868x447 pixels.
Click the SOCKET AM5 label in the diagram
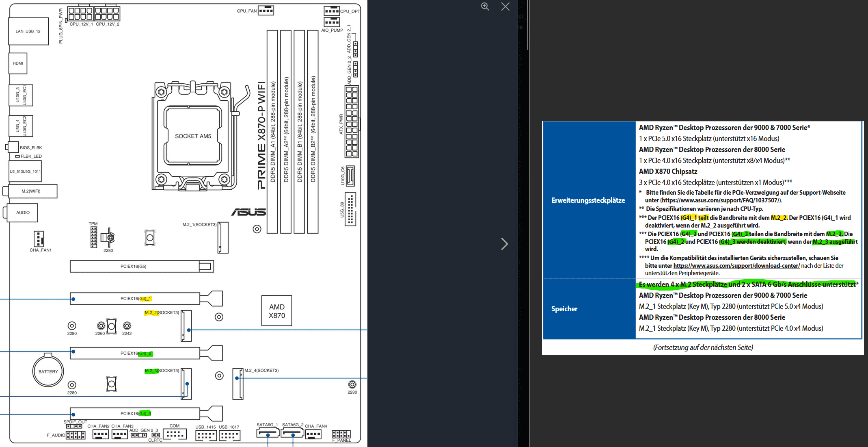tap(193, 136)
